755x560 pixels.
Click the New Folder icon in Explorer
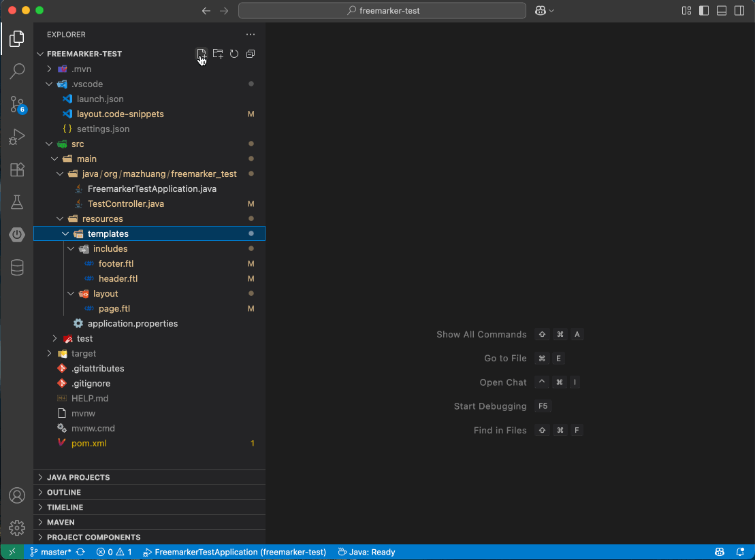pyautogui.click(x=218, y=54)
